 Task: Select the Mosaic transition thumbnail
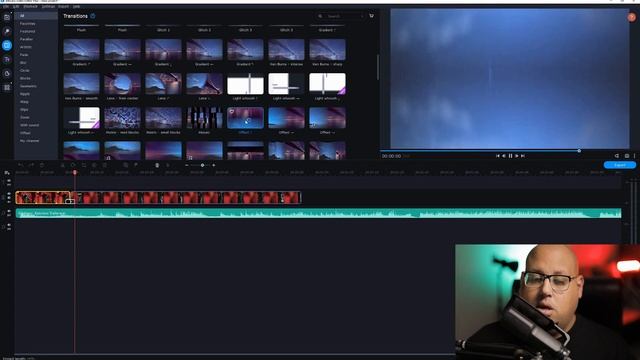pos(204,118)
